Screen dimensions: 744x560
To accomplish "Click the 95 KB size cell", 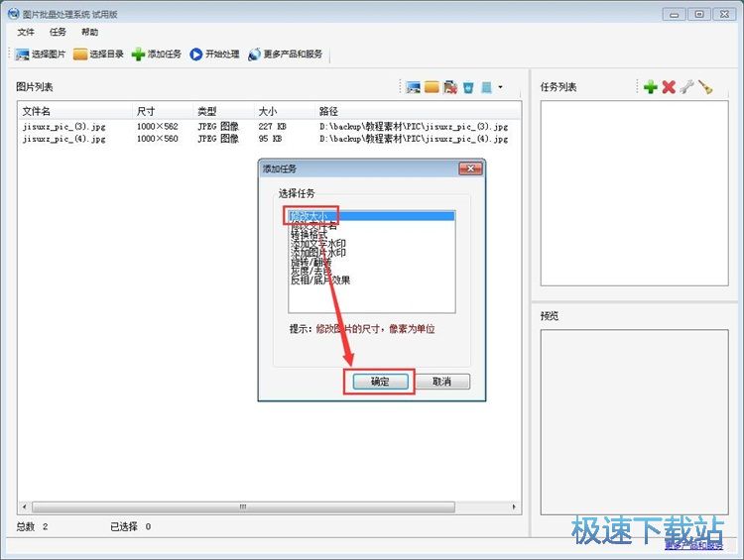I will [x=270, y=139].
